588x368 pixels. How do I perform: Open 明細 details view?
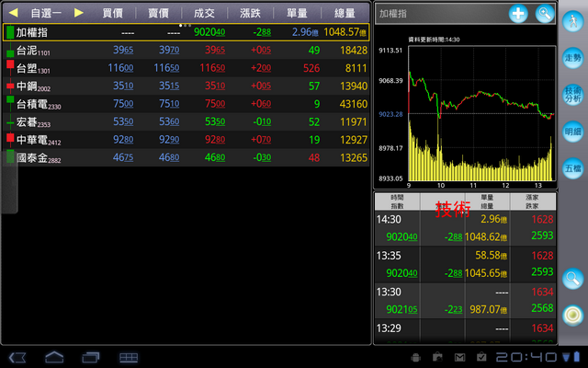572,131
